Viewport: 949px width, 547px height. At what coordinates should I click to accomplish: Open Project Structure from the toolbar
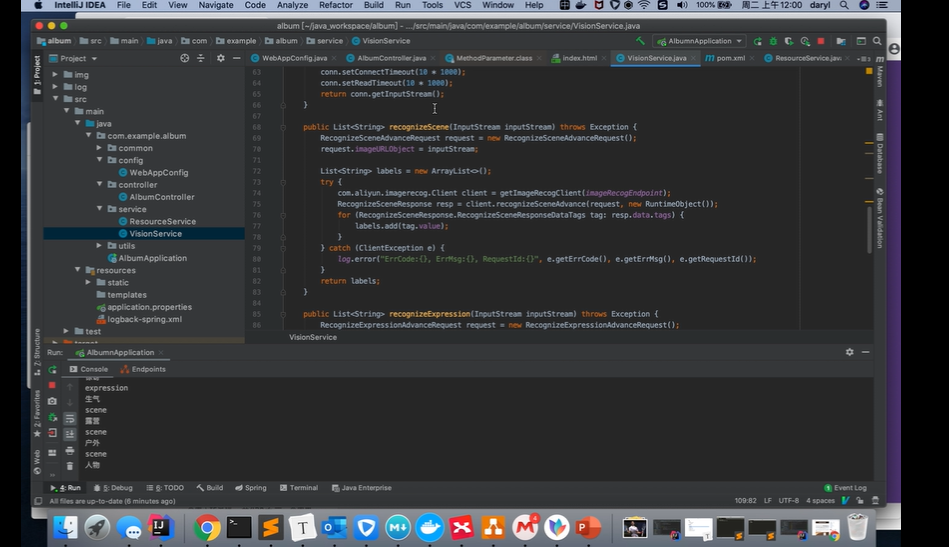point(841,41)
